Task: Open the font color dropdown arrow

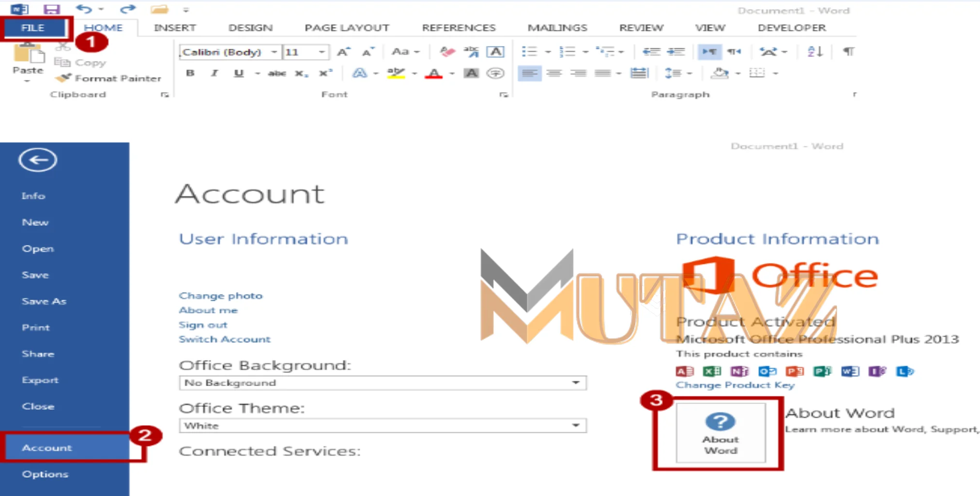Action: click(452, 74)
